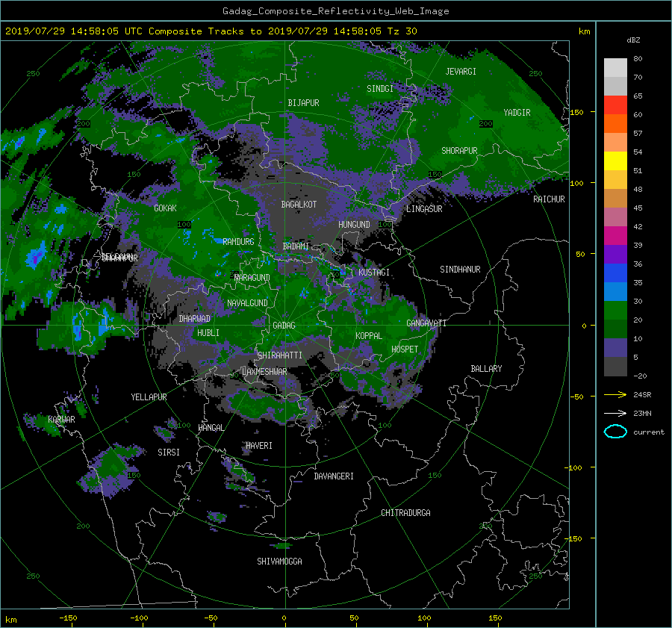This screenshot has height=628, width=672.
Task: Click the Gadag_Composite_Reflectivity_Web_Image title
Action: tap(335, 11)
